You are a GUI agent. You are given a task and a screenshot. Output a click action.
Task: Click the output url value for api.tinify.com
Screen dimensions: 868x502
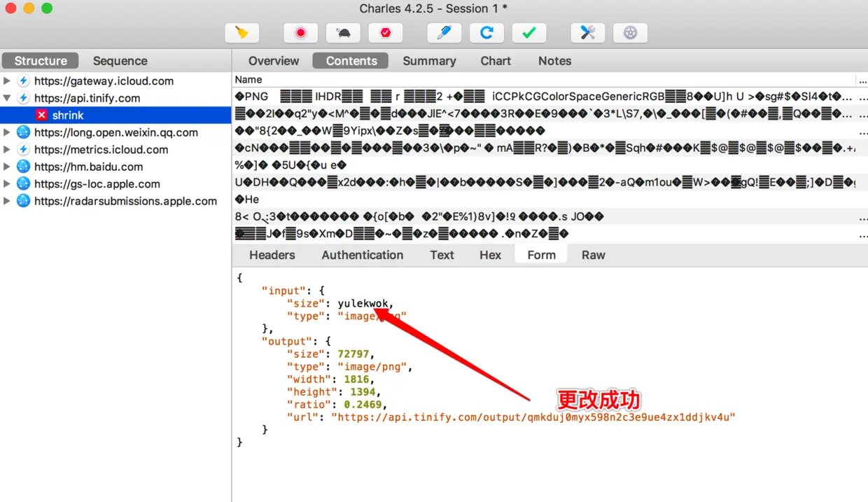[x=533, y=417]
